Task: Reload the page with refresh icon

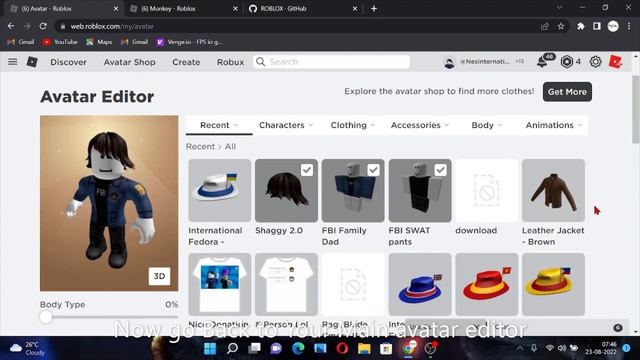Action: (x=43, y=26)
